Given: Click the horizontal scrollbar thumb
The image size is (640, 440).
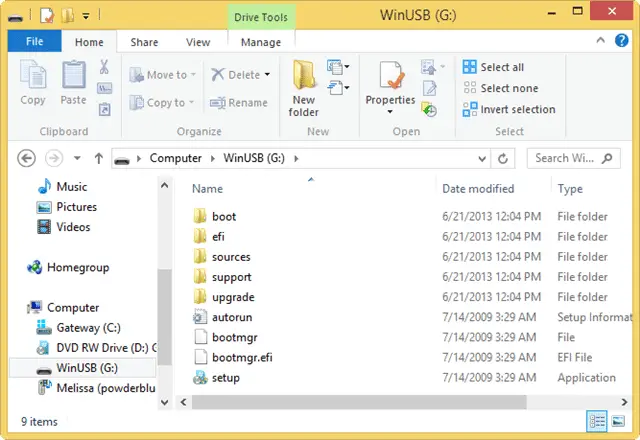Looking at the screenshot, I should [x=359, y=402].
